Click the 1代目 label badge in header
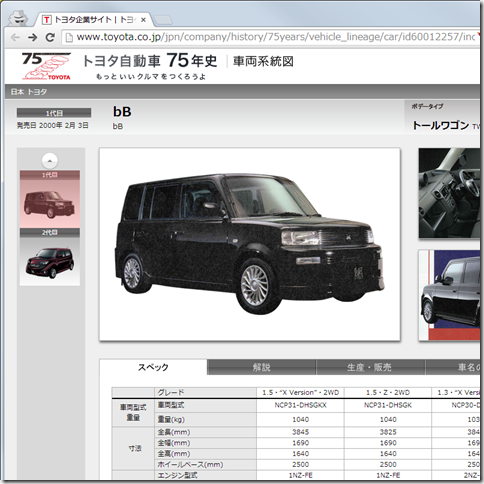This screenshot has height=484, width=484. (x=54, y=113)
